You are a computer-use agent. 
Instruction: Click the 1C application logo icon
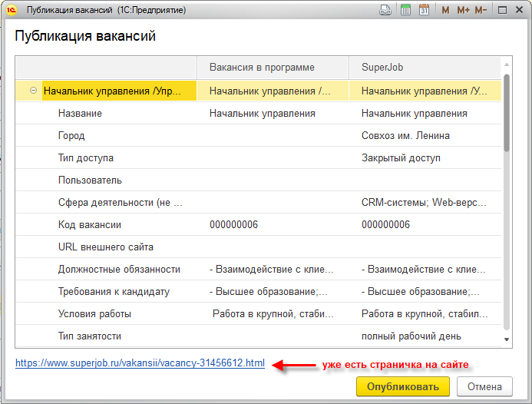(12, 10)
